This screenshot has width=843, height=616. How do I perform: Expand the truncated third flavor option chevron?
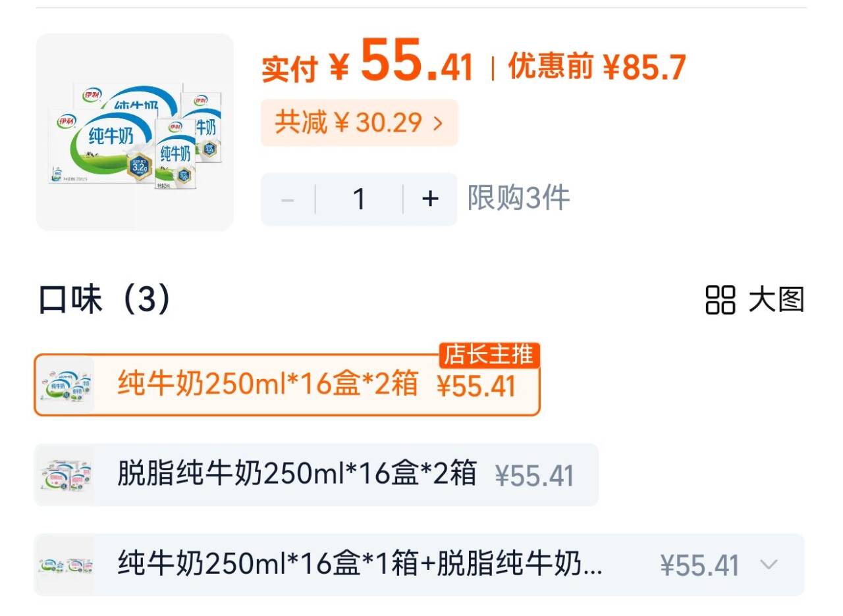tap(769, 565)
